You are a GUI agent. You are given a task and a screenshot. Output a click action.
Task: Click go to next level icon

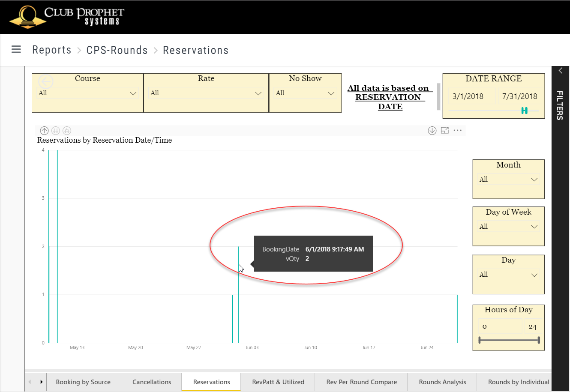[x=56, y=131]
